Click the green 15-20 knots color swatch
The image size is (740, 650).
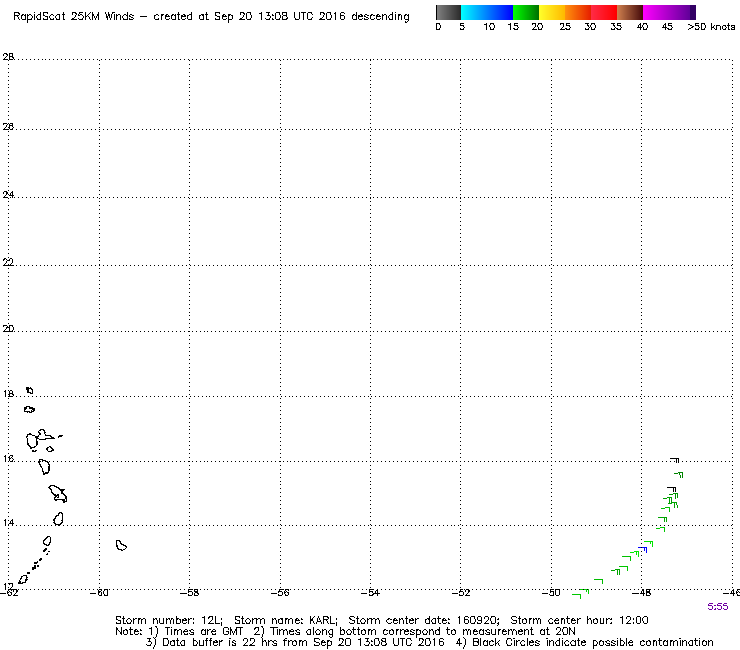526,12
